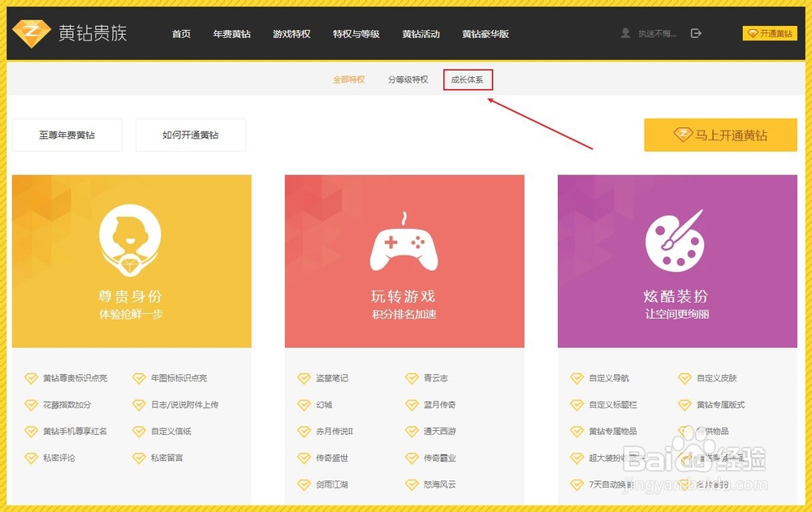Click diamond icon beside 自定义信纸
The height and width of the screenshot is (512, 812).
(139, 431)
